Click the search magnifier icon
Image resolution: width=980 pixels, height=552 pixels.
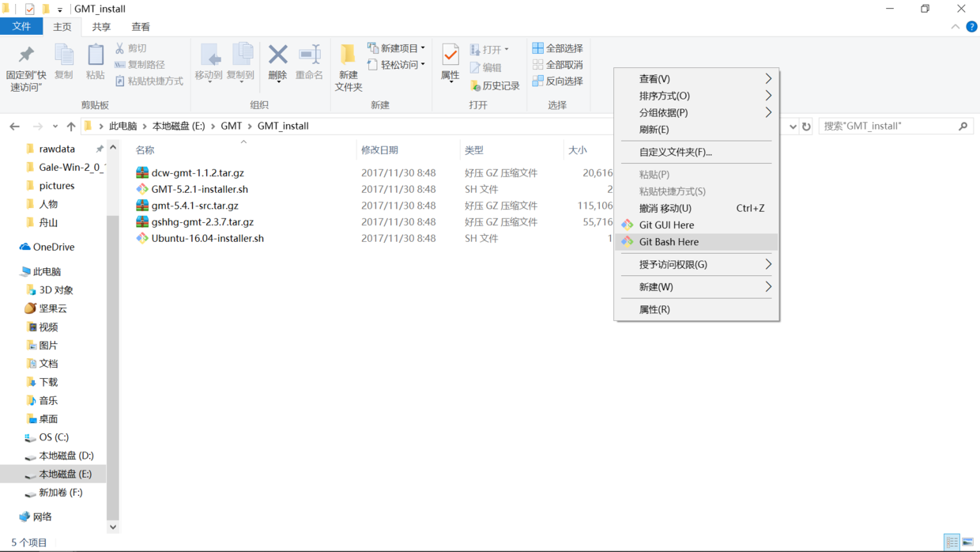coord(963,127)
